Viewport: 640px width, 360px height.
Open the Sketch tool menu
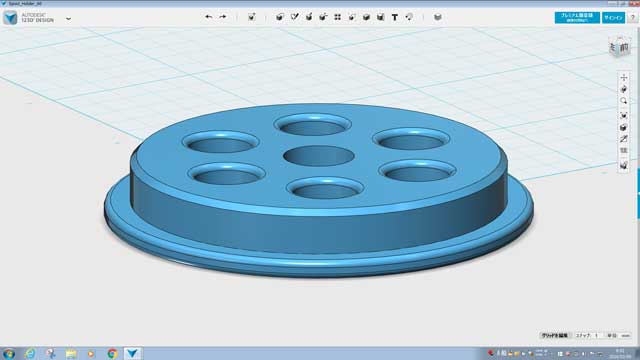click(x=294, y=17)
